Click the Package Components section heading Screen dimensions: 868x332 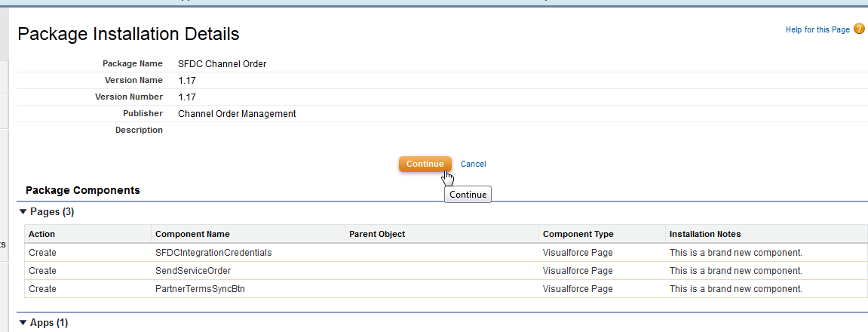pyautogui.click(x=83, y=191)
